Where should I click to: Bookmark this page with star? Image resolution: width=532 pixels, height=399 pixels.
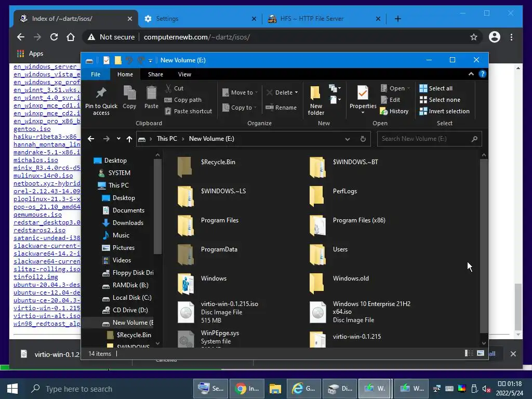(474, 37)
